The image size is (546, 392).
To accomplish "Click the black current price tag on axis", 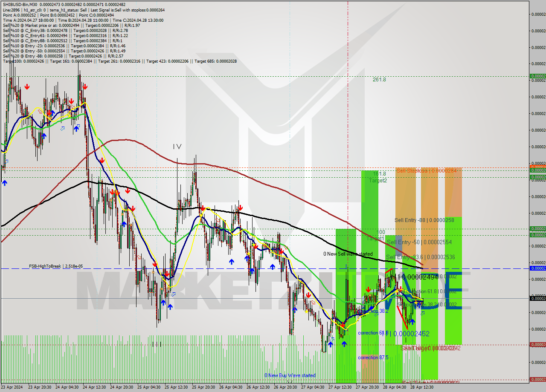I will 537,298.
